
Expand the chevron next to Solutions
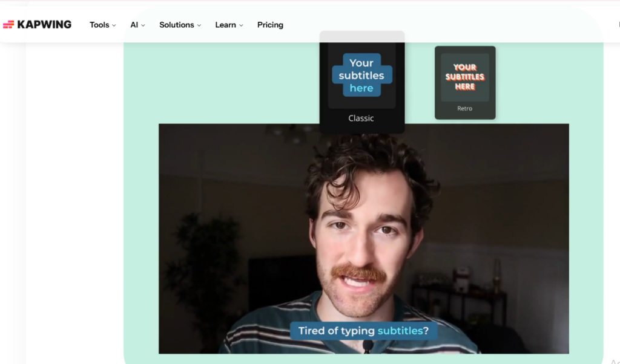pos(199,25)
